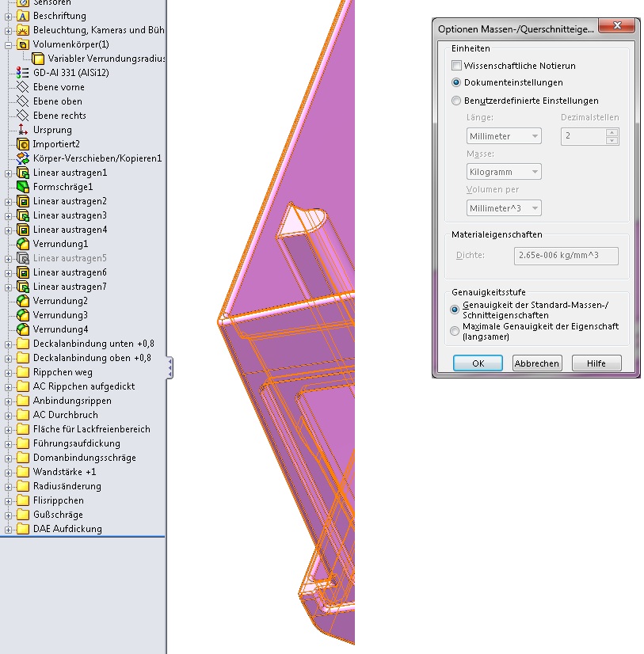The width and height of the screenshot is (644, 654).
Task: Expand the Linear austragen1 node
Action: click(9, 173)
